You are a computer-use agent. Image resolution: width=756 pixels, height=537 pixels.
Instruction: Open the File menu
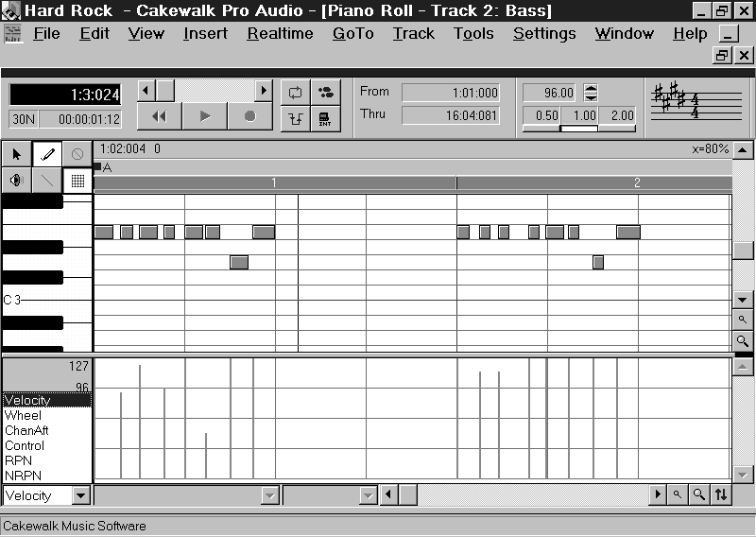tap(46, 34)
